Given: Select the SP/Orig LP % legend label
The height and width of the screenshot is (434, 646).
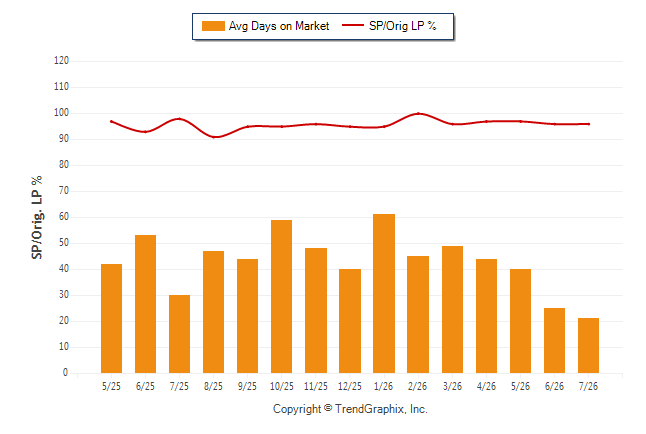Looking at the screenshot, I should (x=403, y=26).
